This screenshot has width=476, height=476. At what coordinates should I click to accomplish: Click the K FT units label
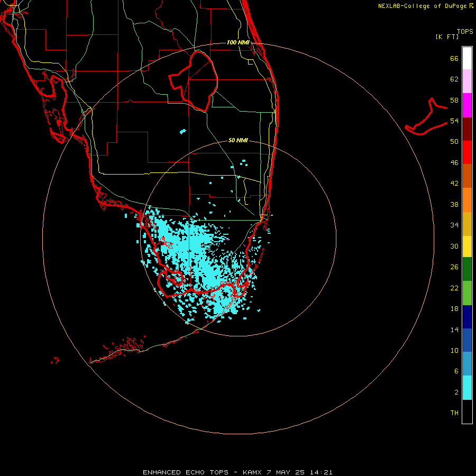pyautogui.click(x=447, y=36)
